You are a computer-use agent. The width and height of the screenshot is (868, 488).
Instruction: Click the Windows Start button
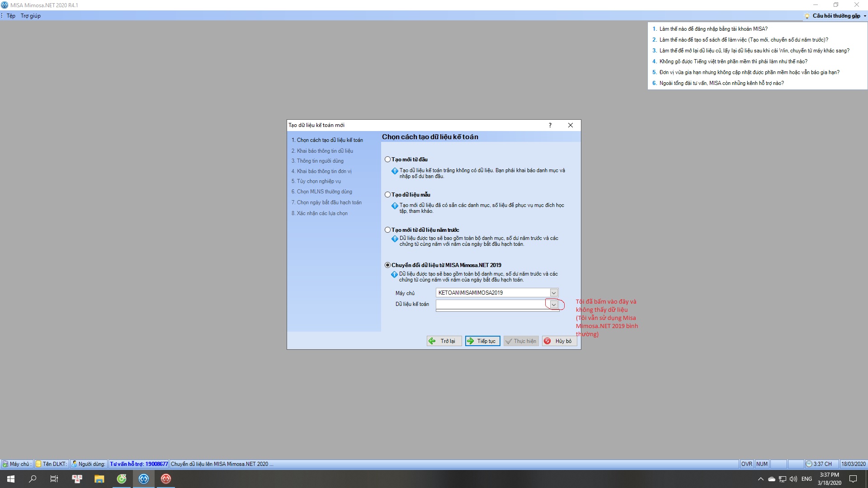click(11, 479)
